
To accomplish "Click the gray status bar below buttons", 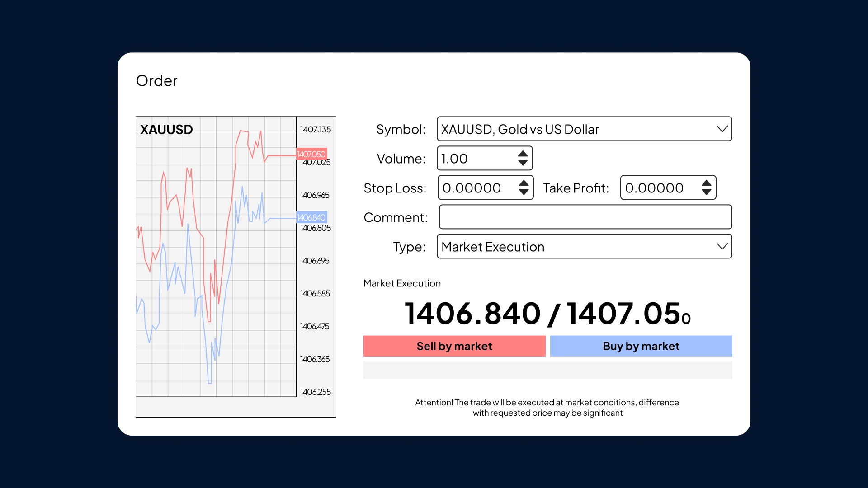I will click(547, 370).
